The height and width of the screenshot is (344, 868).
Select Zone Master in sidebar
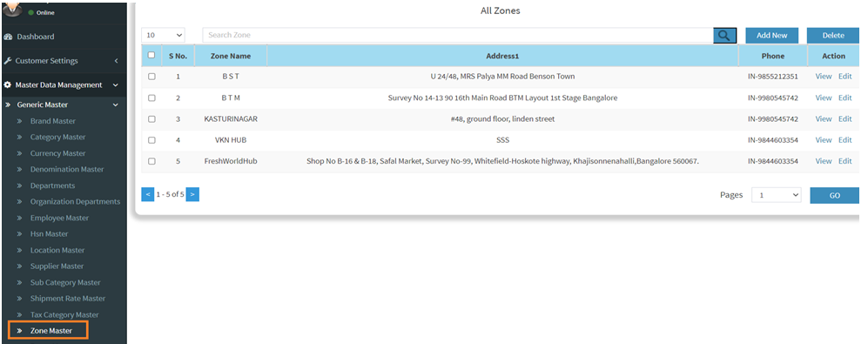(x=51, y=331)
